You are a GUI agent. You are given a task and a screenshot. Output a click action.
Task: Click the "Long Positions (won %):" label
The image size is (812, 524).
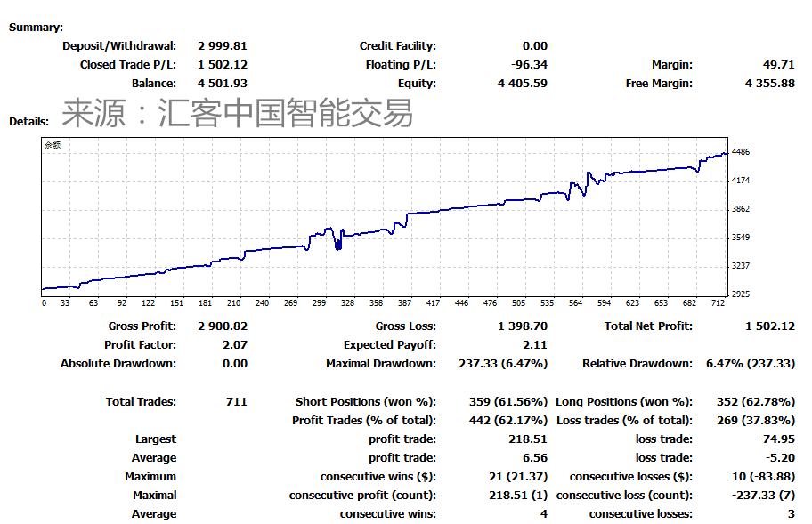(624, 402)
